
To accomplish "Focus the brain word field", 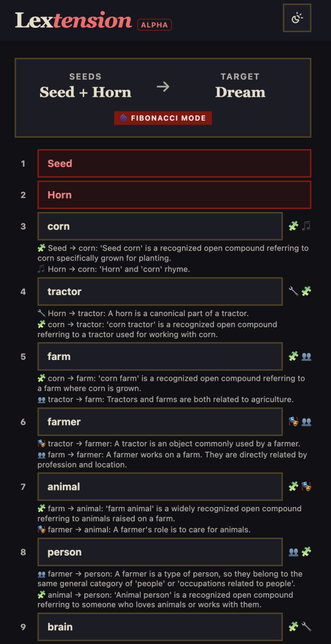I will [160, 627].
